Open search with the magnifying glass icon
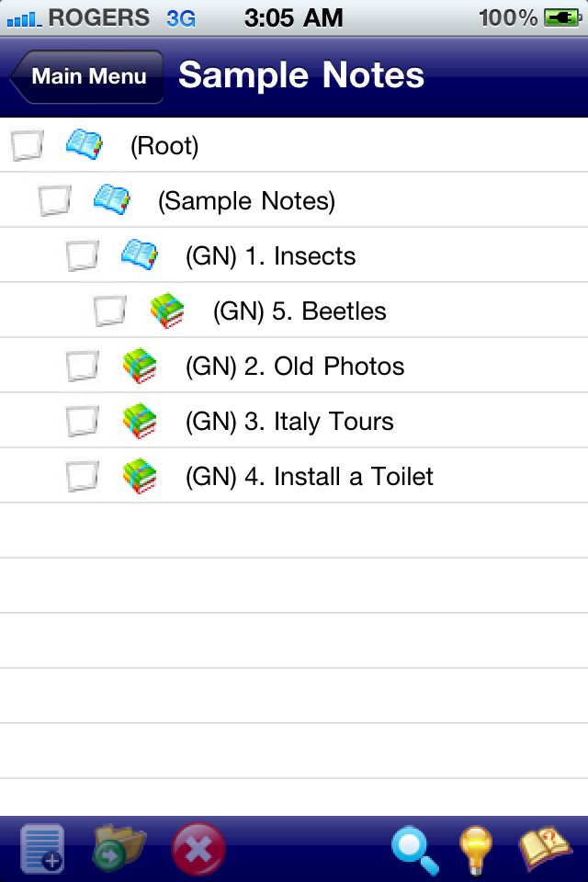This screenshot has height=882, width=588. pyautogui.click(x=414, y=849)
